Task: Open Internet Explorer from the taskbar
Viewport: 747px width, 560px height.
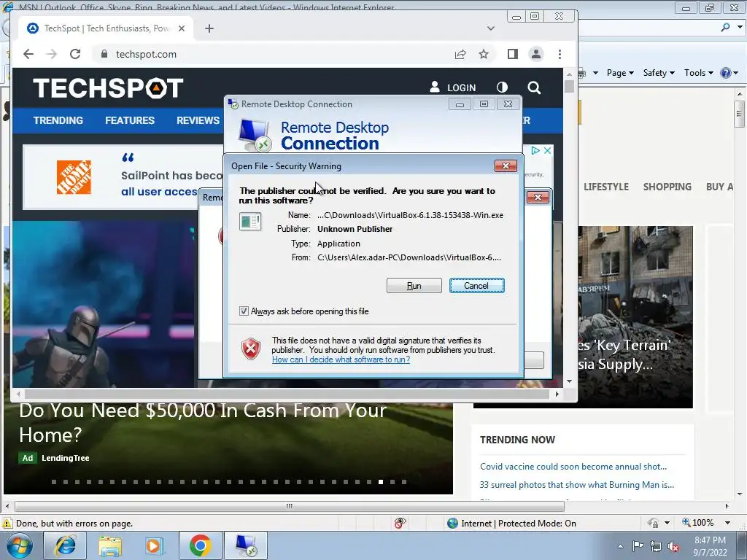Action: [x=65, y=545]
